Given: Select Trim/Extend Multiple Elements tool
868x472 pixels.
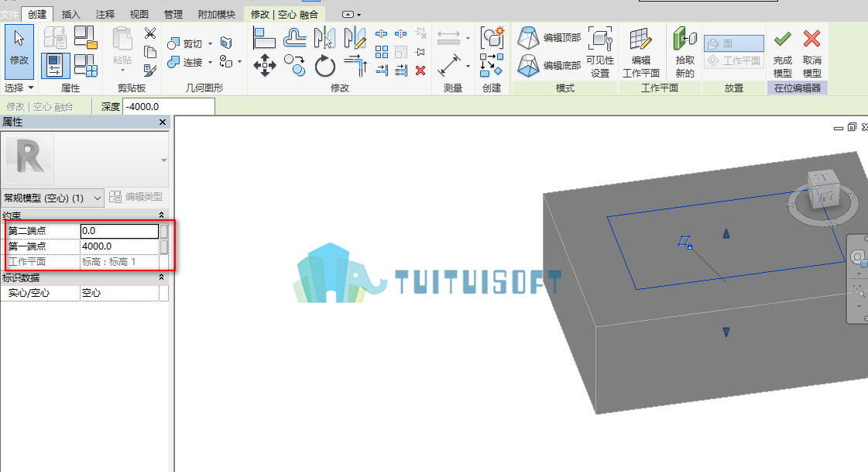Looking at the screenshot, I should pyautogui.click(x=401, y=71).
